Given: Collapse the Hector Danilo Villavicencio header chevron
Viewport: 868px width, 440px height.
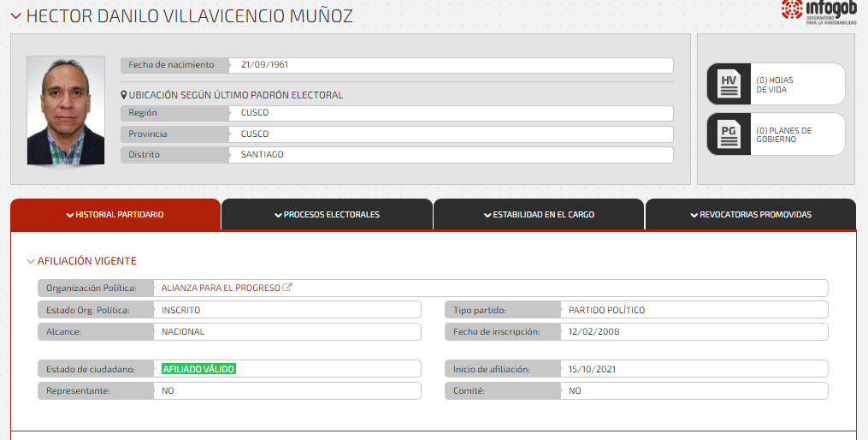Looking at the screenshot, I should point(15,16).
